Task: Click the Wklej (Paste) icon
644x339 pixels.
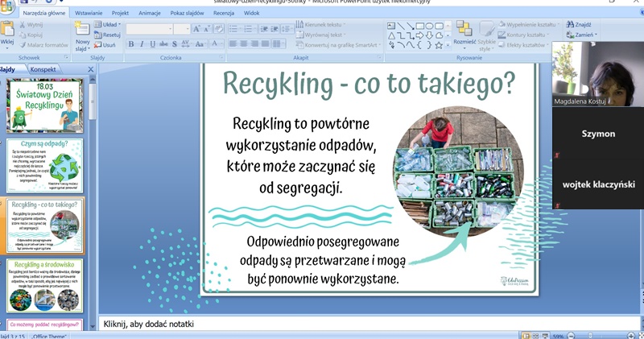Action: (7, 29)
